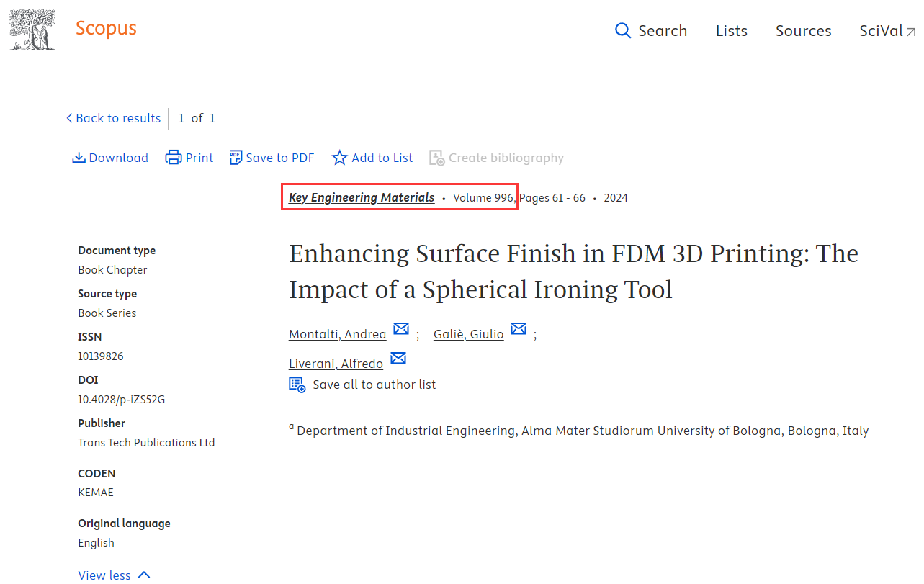Click the Print printer icon
This screenshot has height=584, width=924.
[174, 158]
